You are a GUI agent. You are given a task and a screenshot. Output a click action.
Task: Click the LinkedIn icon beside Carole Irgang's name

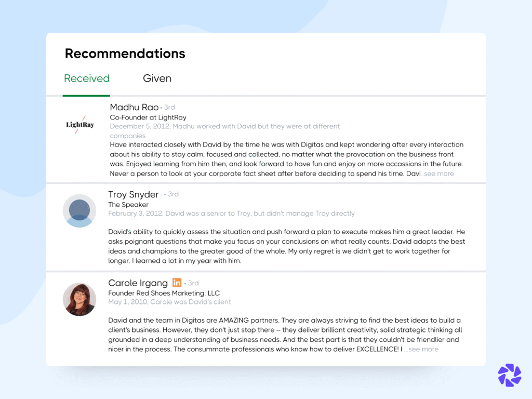point(177,283)
